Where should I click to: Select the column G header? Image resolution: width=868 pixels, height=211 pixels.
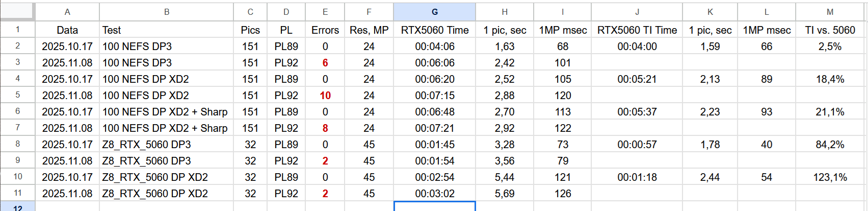pos(434,12)
